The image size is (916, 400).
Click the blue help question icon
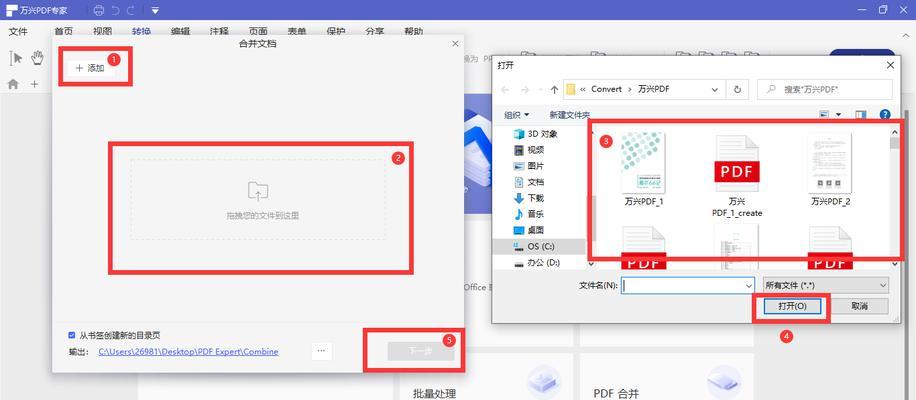885,115
